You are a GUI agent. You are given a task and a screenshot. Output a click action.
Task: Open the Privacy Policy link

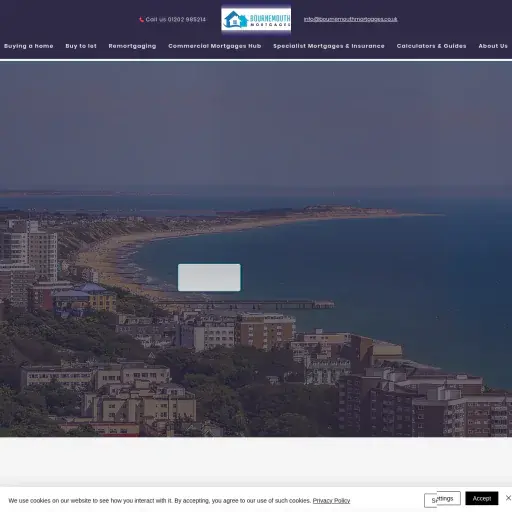coord(331,501)
